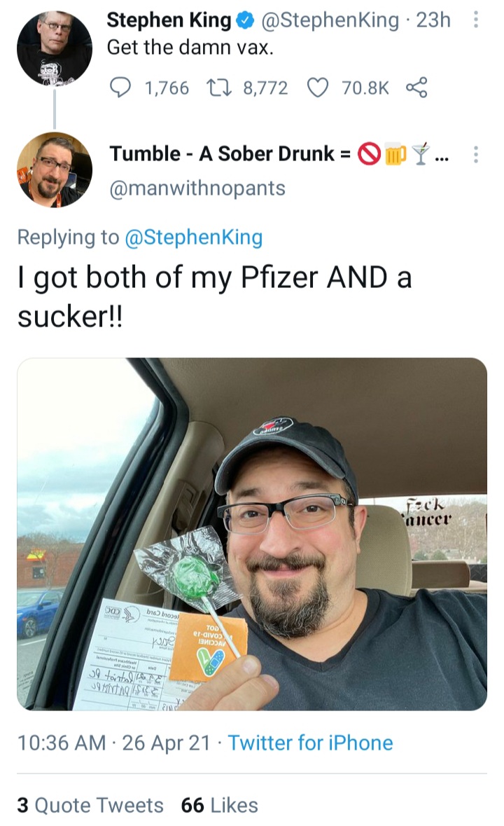Viewport: 504px width, 826px height.
Task: Open the 'Get the damn vax.' tweet text
Action: (x=190, y=48)
